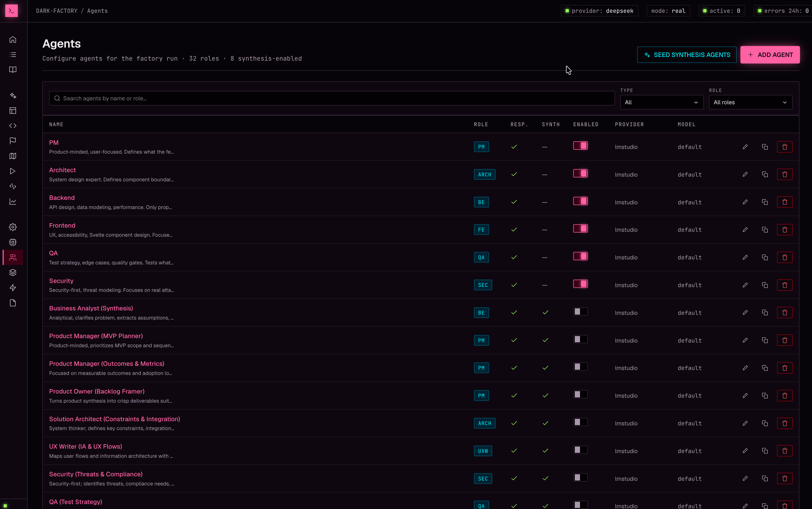The image size is (812, 509).
Task: Open the code brackets icon in sidebar
Action: tap(13, 126)
